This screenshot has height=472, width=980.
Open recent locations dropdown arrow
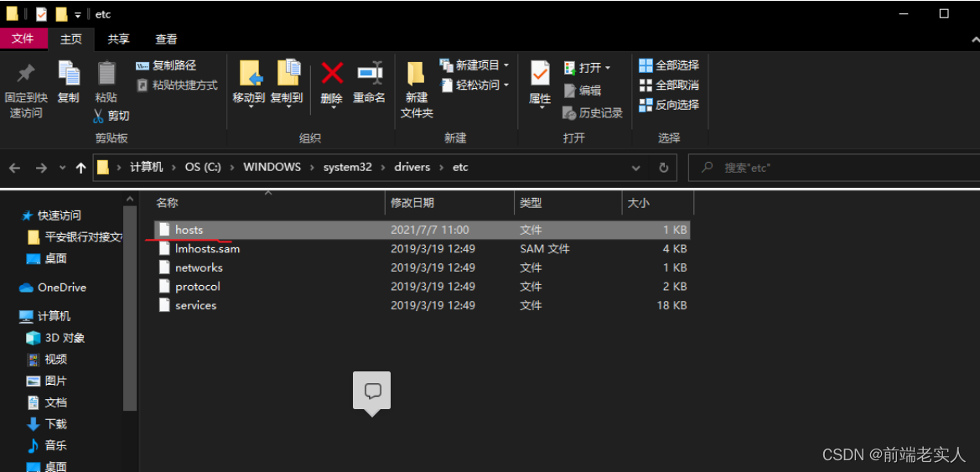[62, 168]
